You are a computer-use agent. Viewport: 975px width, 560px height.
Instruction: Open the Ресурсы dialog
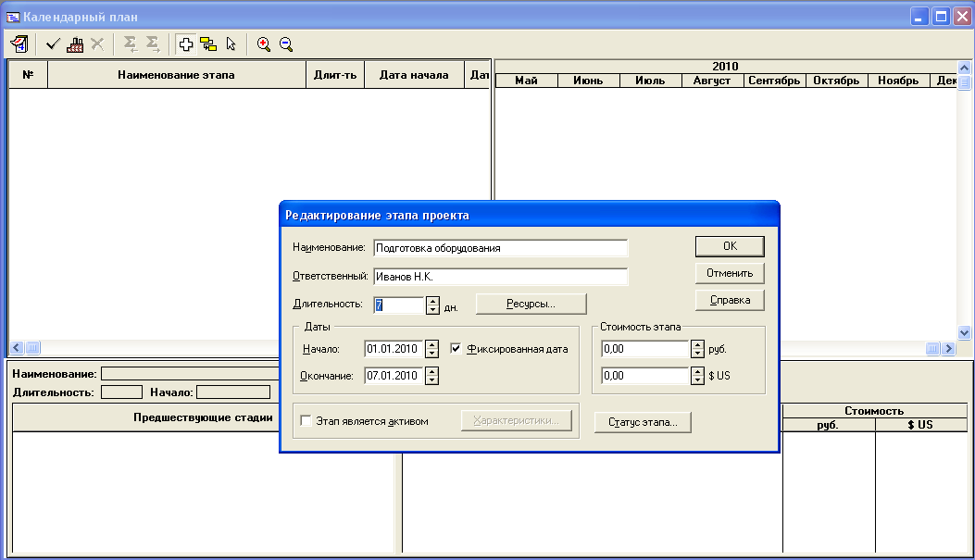[531, 304]
